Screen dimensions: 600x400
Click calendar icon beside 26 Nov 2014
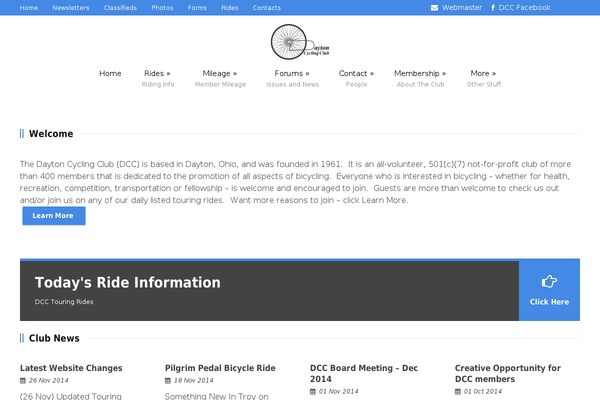[x=23, y=380]
